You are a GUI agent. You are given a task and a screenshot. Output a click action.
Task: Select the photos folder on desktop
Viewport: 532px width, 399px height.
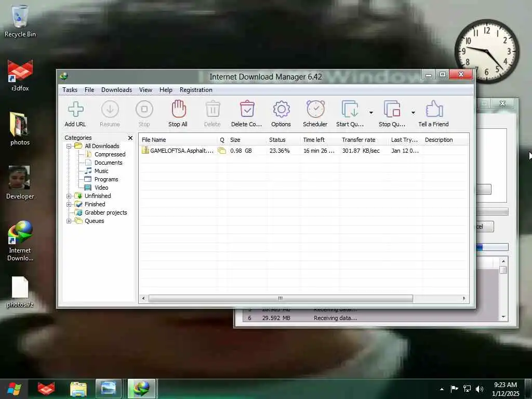coord(20,129)
